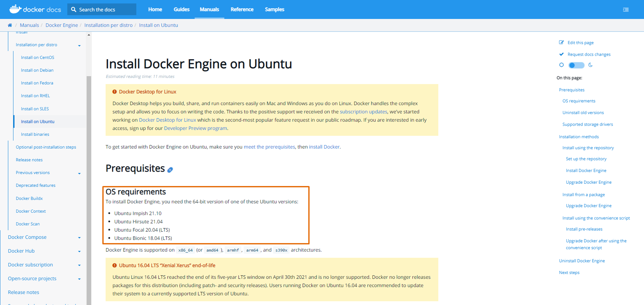Click the Docker docs whale logo
This screenshot has width=644, height=305.
[x=35, y=9]
